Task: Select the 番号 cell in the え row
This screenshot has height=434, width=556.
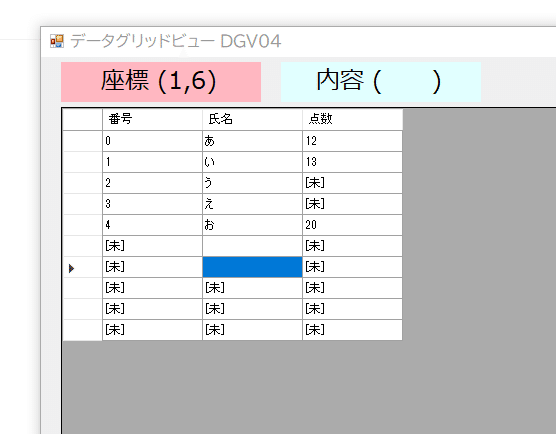Action: [x=152, y=204]
